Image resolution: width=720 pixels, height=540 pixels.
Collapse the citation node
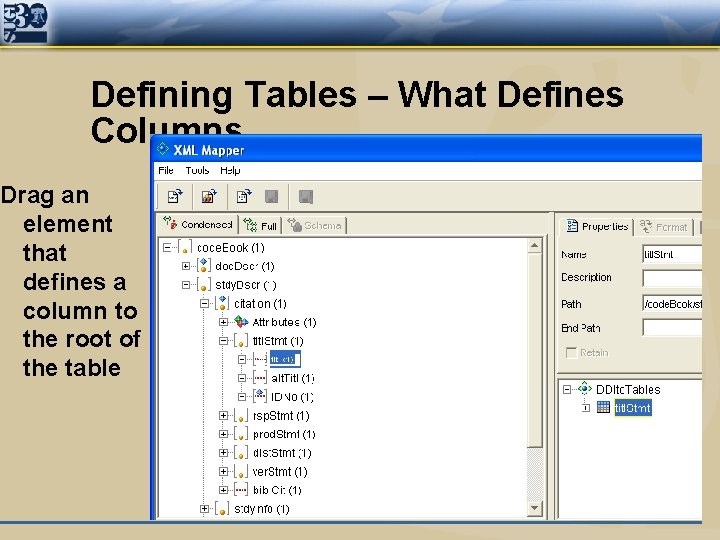pyautogui.click(x=204, y=304)
